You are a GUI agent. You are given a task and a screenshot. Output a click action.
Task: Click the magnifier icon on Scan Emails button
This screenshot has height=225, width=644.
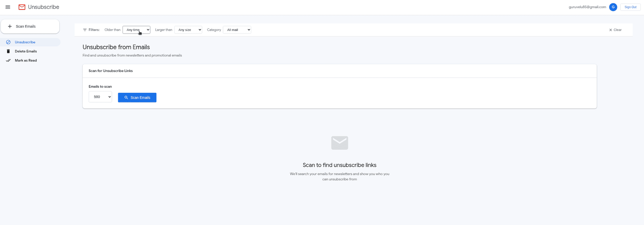[126, 97]
